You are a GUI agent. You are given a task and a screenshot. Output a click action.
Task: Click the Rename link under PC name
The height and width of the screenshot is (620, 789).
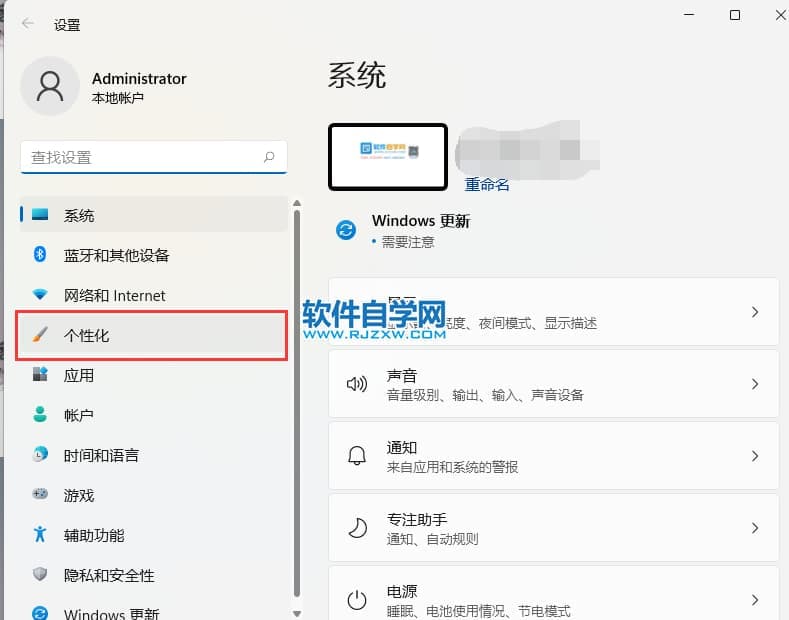coord(487,185)
